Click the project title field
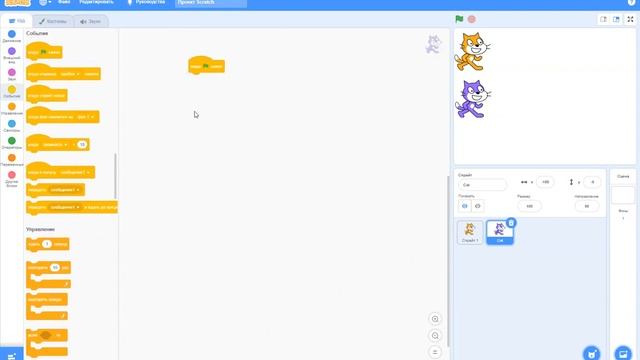 click(x=211, y=3)
